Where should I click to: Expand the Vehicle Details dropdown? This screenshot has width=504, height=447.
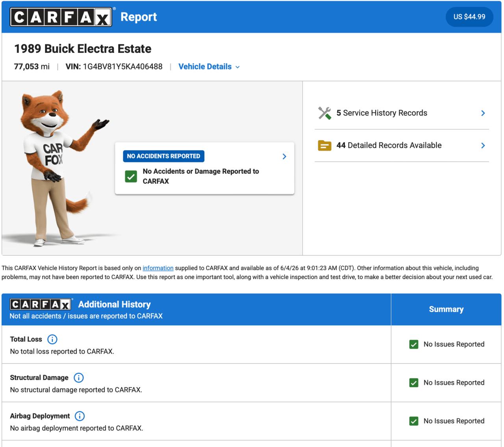[x=209, y=67]
